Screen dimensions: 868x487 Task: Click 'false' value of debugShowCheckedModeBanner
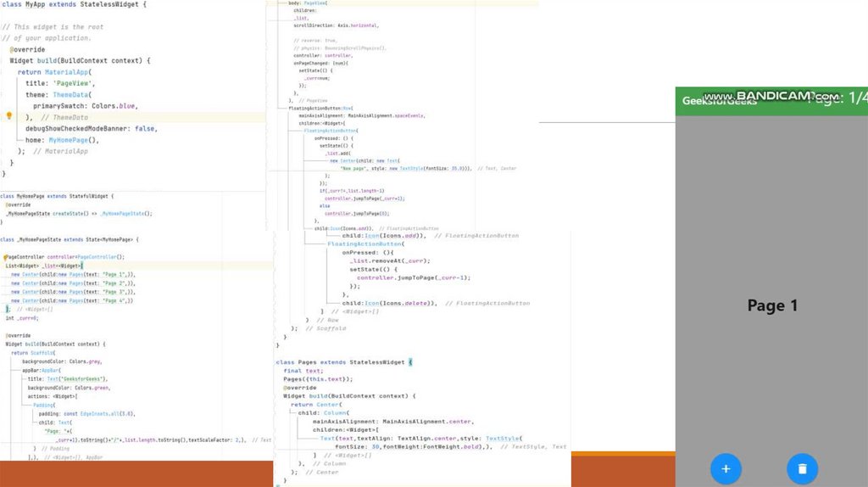coord(146,128)
